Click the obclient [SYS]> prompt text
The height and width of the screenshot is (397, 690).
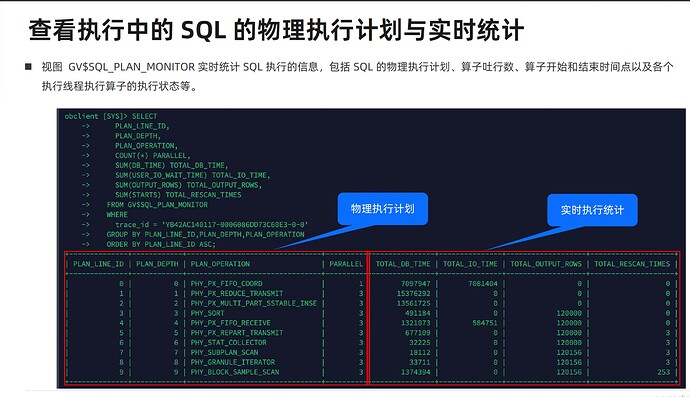click(x=96, y=116)
